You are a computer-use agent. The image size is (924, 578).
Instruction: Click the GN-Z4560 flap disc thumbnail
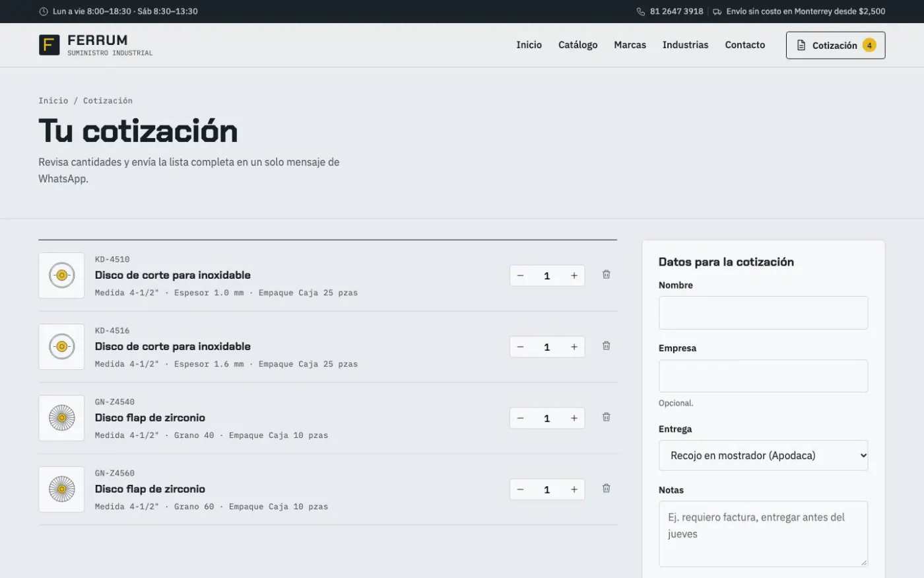[61, 489]
